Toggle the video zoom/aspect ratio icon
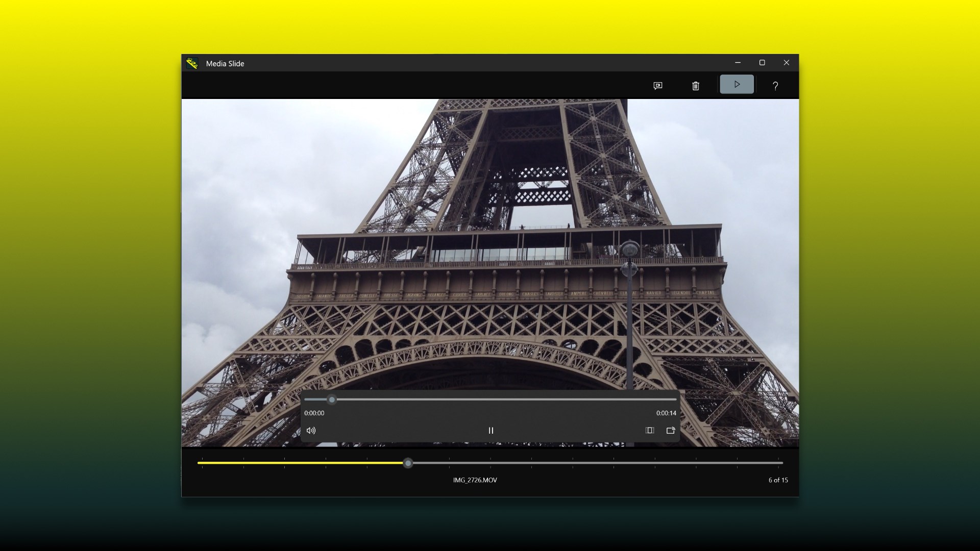The width and height of the screenshot is (980, 551). pyautogui.click(x=650, y=431)
